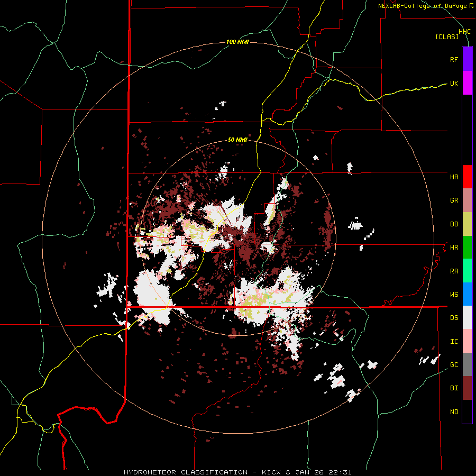Click the HA legend label

[x=454, y=177]
